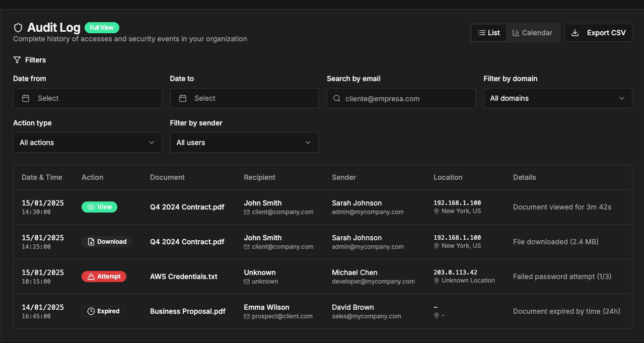Click the download icon on Export CSV

tap(575, 33)
